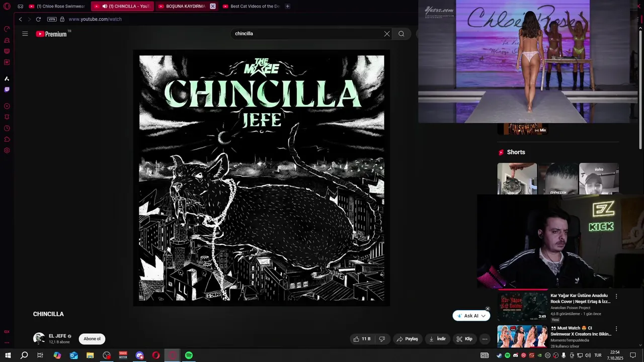
Task: Open the Kar Yağar Kar Üstüne Anadolu Rock Cover title
Action: 581,299
